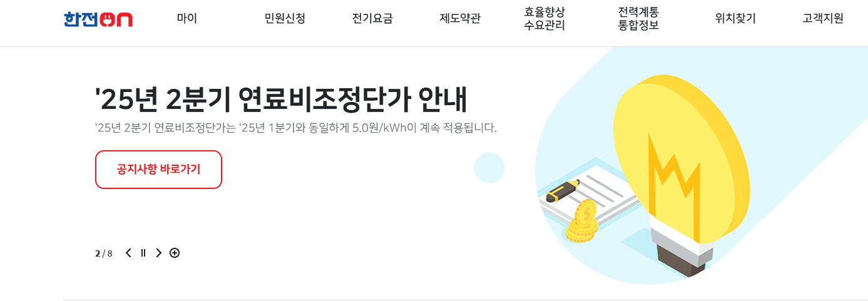Expand the 전력계통 통합정보 menu
Viewport: 868px width, 301px height.
(638, 19)
